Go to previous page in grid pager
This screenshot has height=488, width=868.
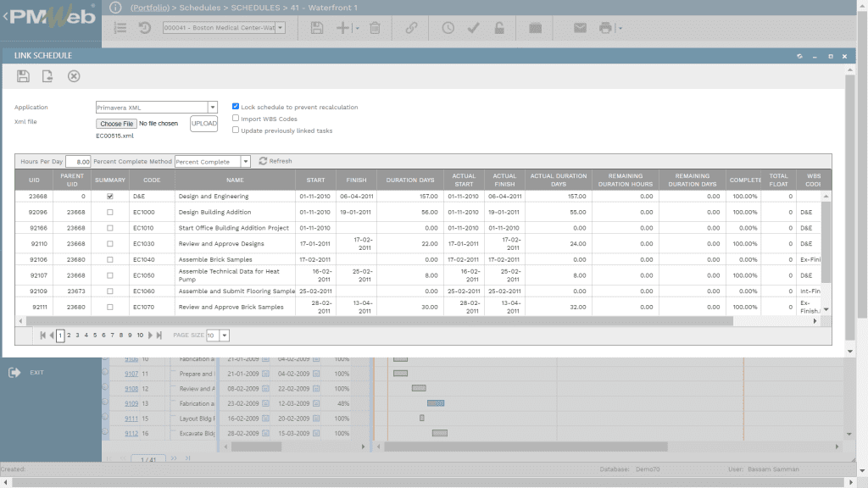[x=52, y=335]
